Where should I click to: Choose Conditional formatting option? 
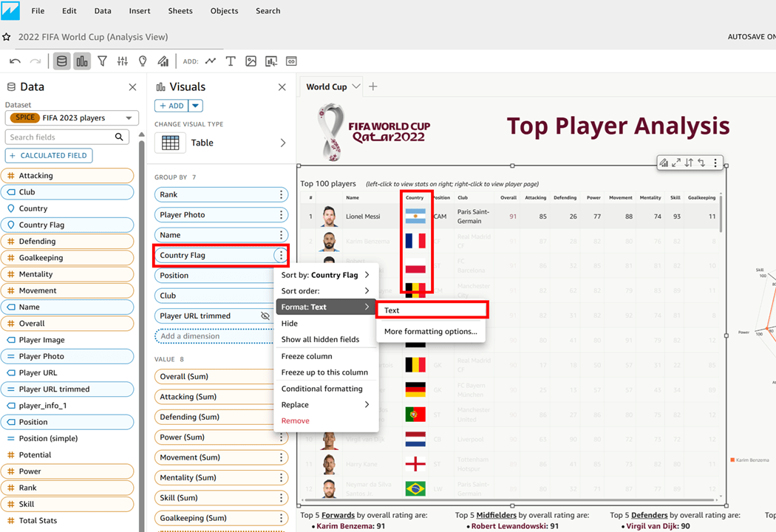(x=327, y=389)
